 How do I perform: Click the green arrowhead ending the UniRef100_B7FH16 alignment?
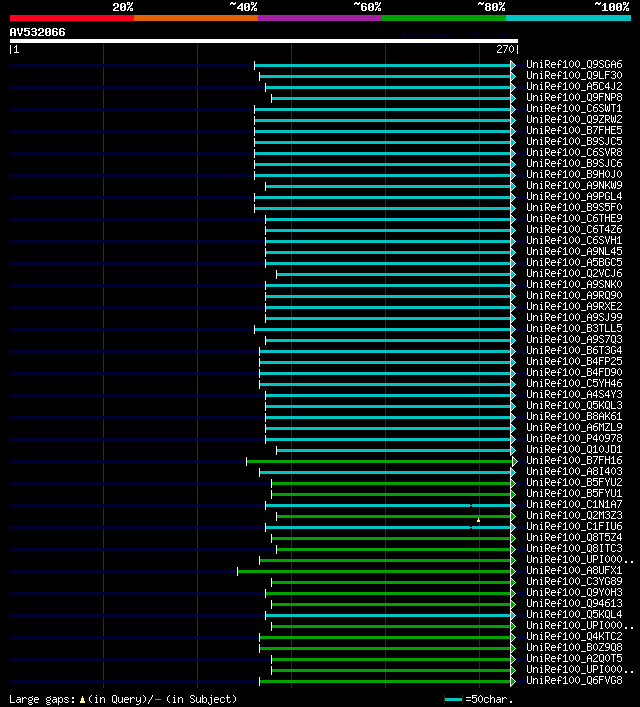tap(515, 461)
